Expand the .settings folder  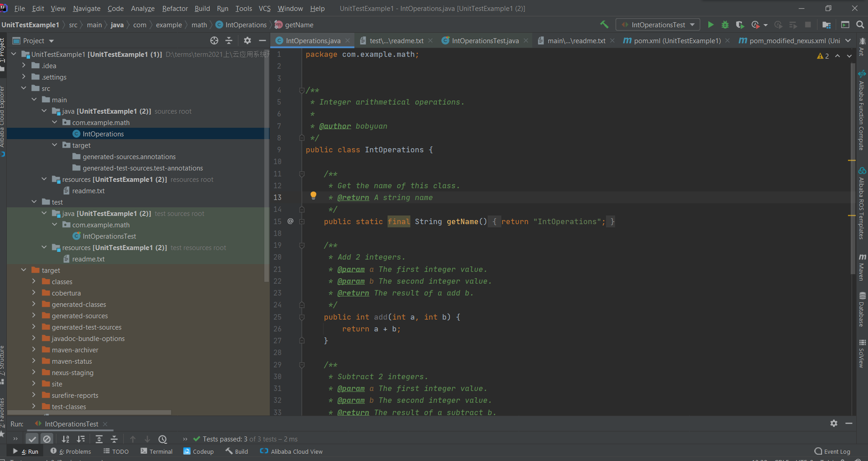[24, 77]
